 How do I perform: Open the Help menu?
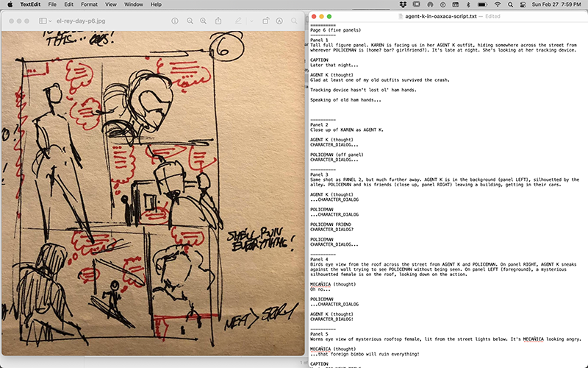point(156,4)
